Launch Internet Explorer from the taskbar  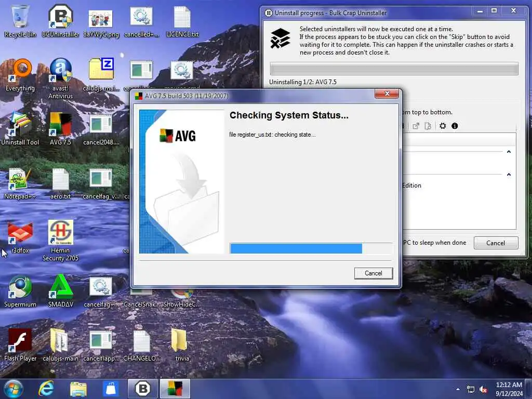point(46,389)
